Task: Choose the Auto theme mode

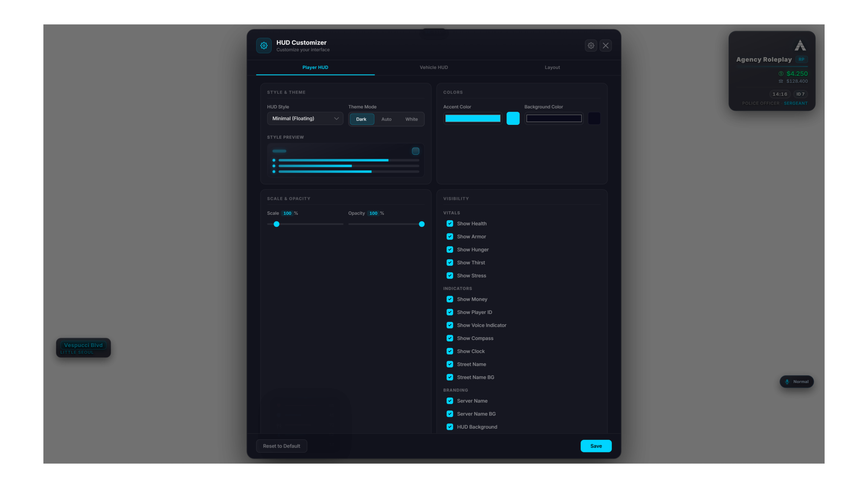Action: pyautogui.click(x=386, y=119)
